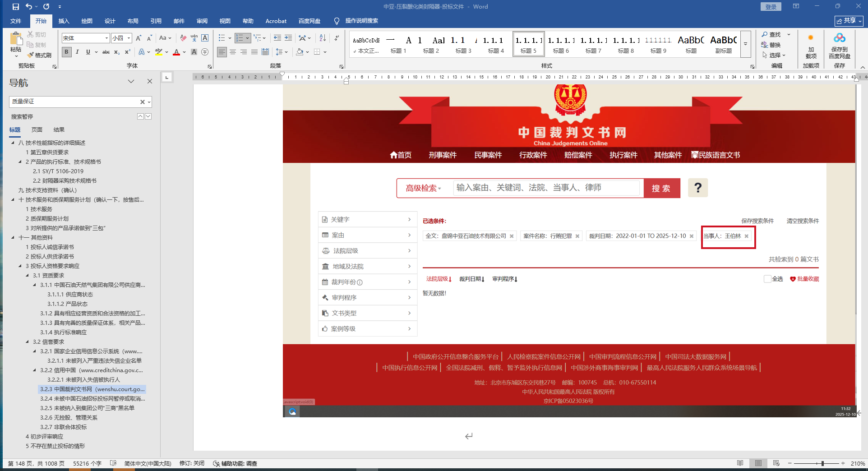Collapse the 3.2 信誉要求 heading
This screenshot has height=471, width=868.
28,342
